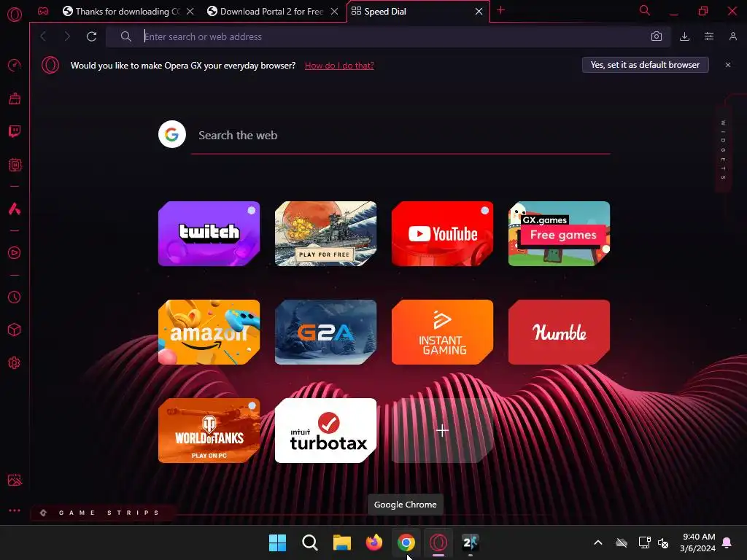Click the Reload page button
Image resolution: width=747 pixels, height=560 pixels.
(x=91, y=36)
